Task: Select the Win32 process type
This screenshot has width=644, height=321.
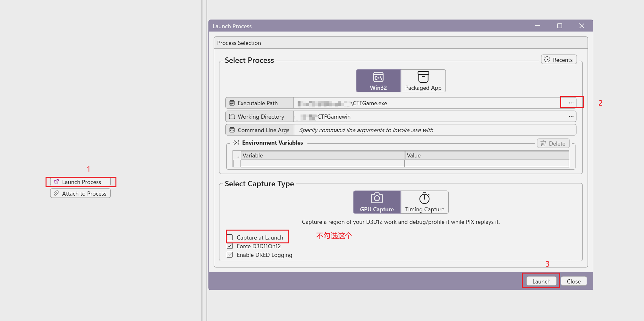Action: 378,81
